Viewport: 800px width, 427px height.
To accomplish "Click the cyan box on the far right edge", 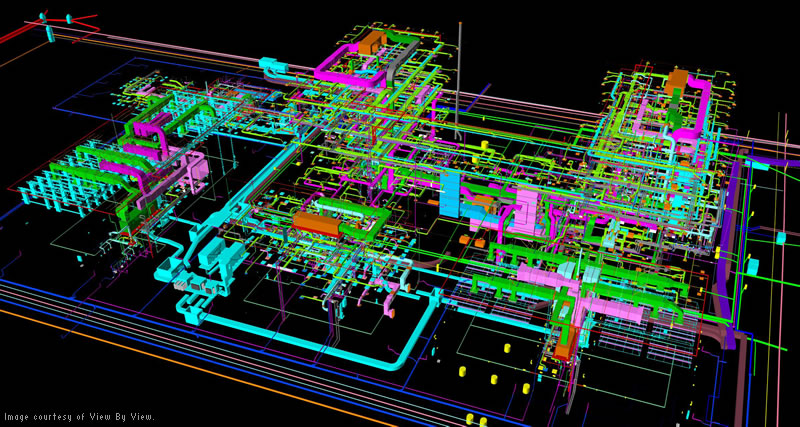I will coord(781,239).
